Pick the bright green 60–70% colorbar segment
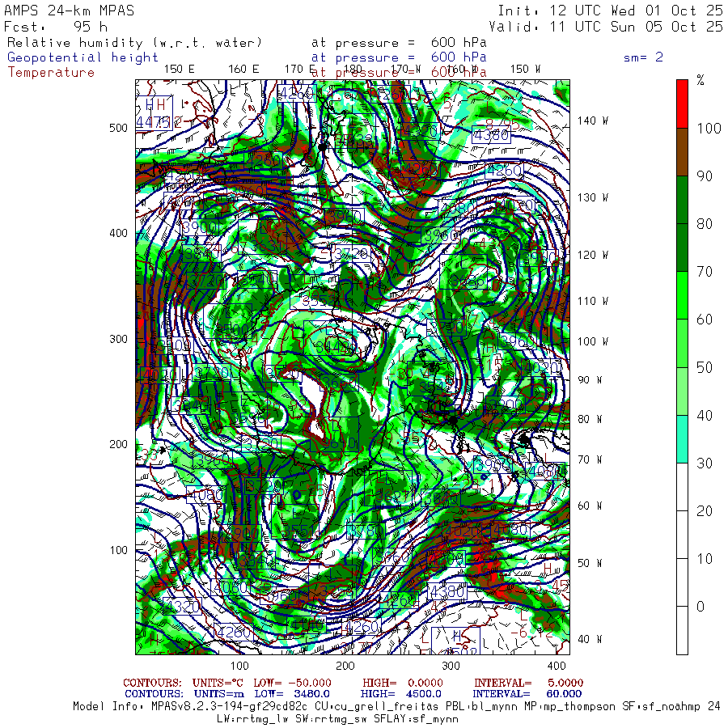The width and height of the screenshot is (728, 728). tap(682, 295)
